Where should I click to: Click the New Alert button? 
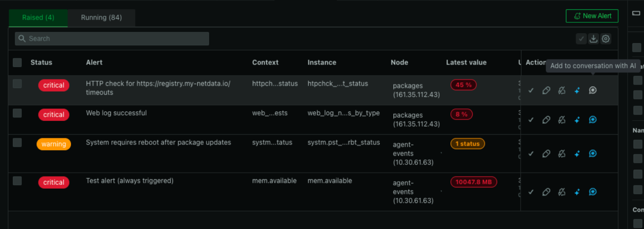(x=592, y=16)
